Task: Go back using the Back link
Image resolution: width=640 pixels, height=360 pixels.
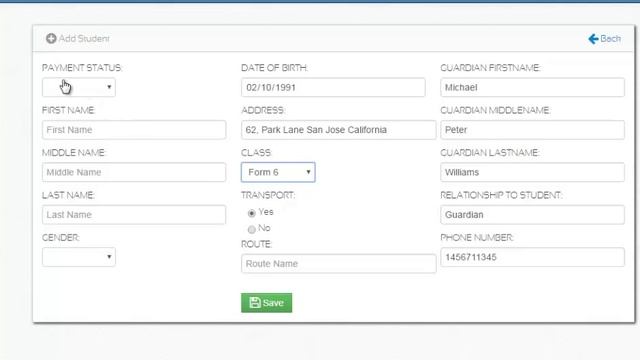Action: pos(604,39)
